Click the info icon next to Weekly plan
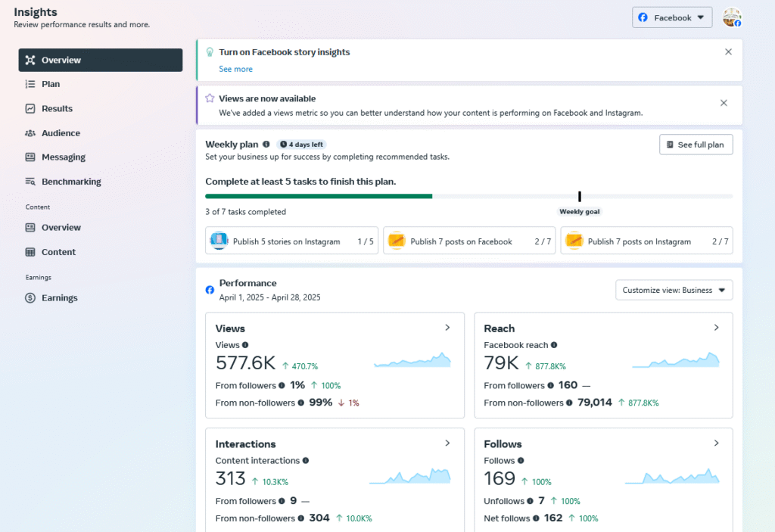The image size is (775, 532). [266, 144]
